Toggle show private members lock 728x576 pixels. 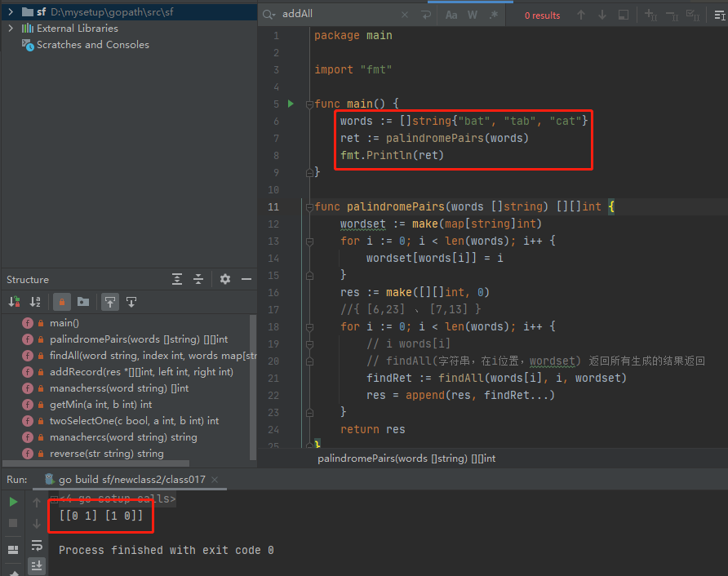pyautogui.click(x=62, y=302)
